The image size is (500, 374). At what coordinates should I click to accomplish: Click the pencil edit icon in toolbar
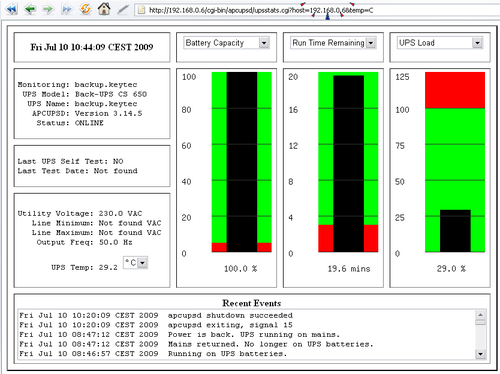[x=123, y=9]
